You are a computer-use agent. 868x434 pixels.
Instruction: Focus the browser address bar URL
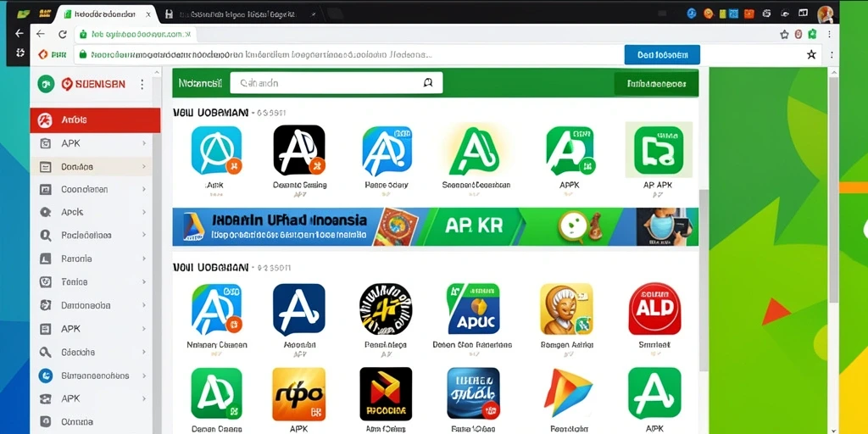tap(136, 34)
